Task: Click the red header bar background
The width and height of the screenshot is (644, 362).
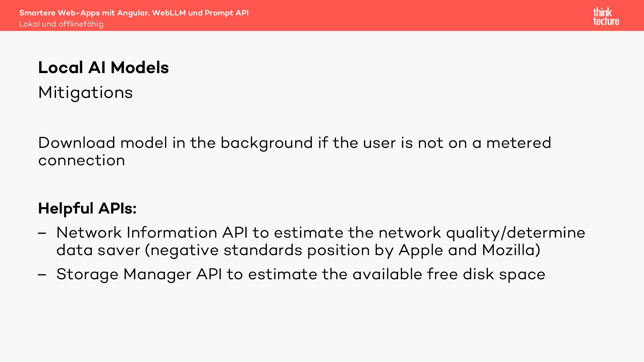Action: coord(402,15)
